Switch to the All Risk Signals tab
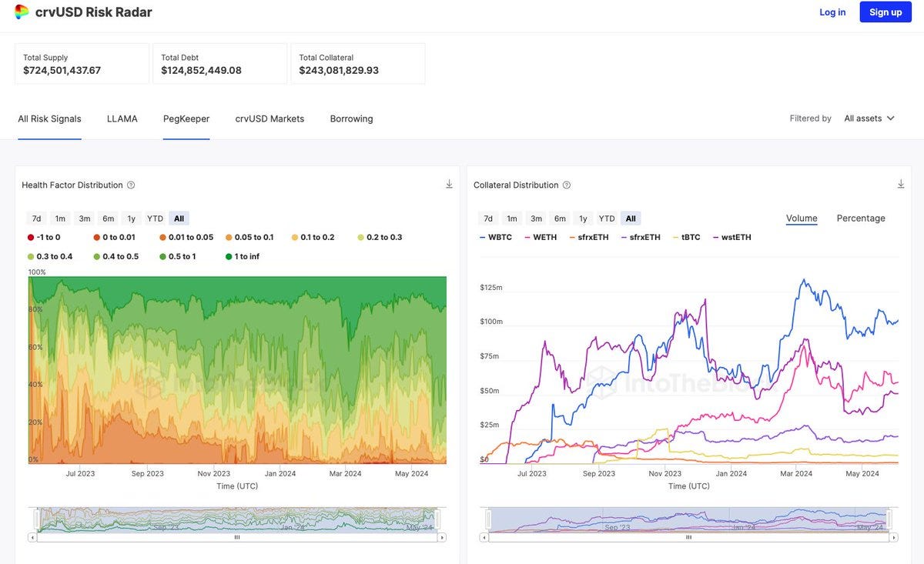 (x=49, y=118)
